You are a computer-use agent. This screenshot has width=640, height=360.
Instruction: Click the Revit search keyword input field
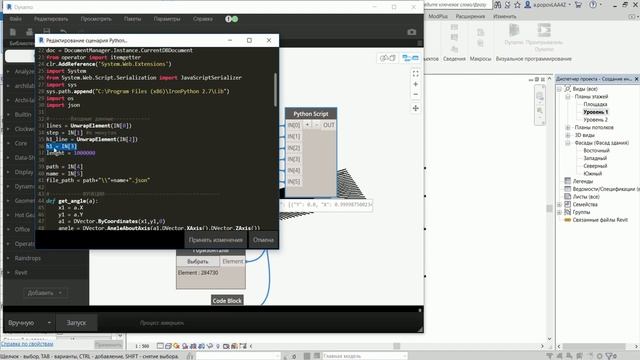(x=457, y=4)
